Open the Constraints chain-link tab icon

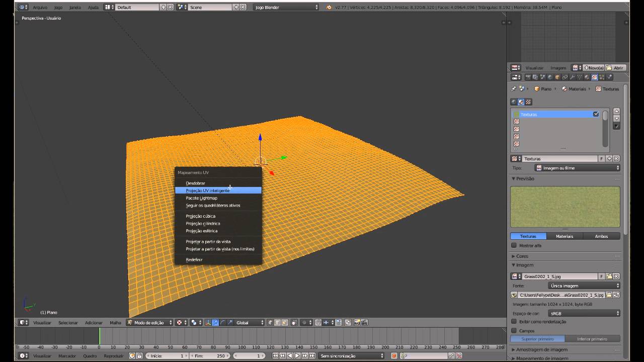coord(565,77)
